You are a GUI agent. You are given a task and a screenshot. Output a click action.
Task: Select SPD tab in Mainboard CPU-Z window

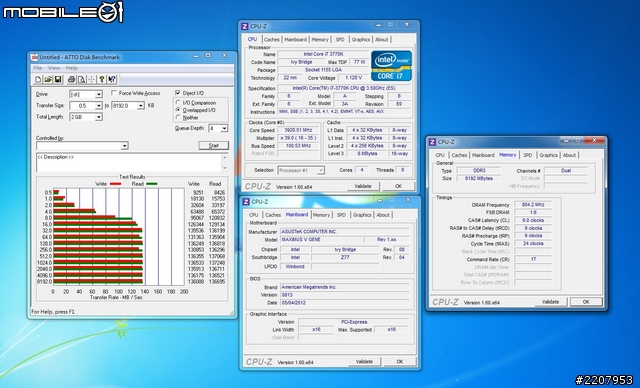click(341, 215)
